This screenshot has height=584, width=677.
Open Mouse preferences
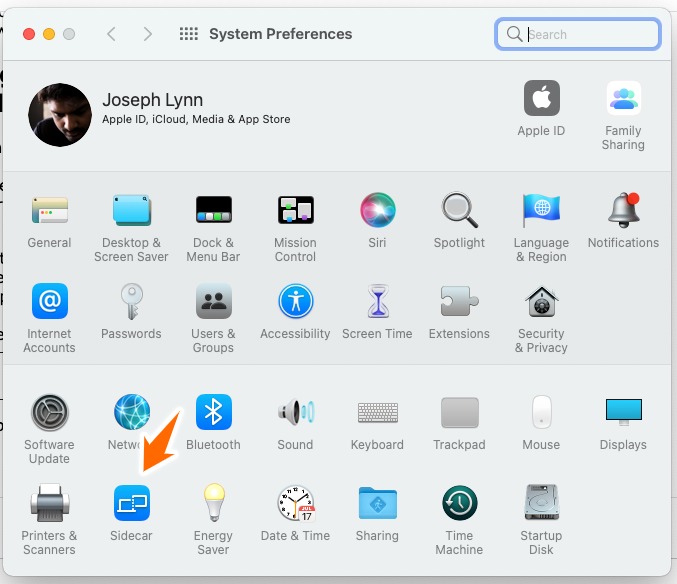[x=541, y=412]
